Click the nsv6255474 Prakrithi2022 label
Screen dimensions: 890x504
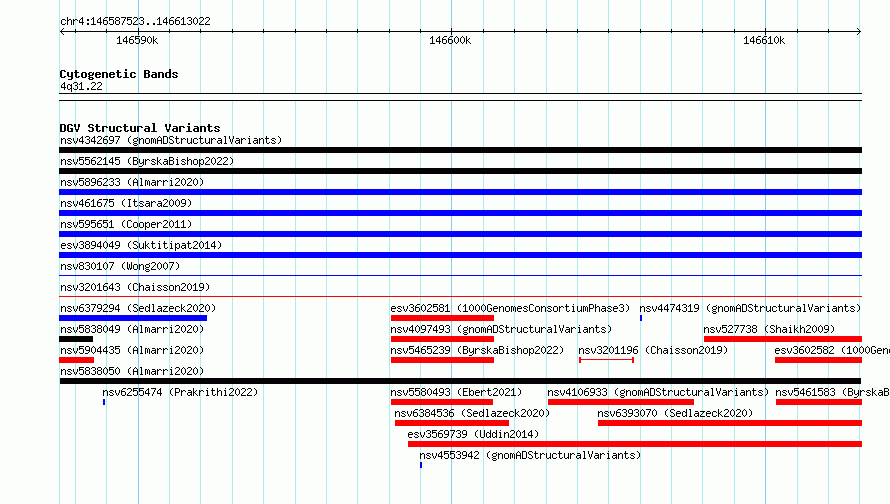pos(180,392)
